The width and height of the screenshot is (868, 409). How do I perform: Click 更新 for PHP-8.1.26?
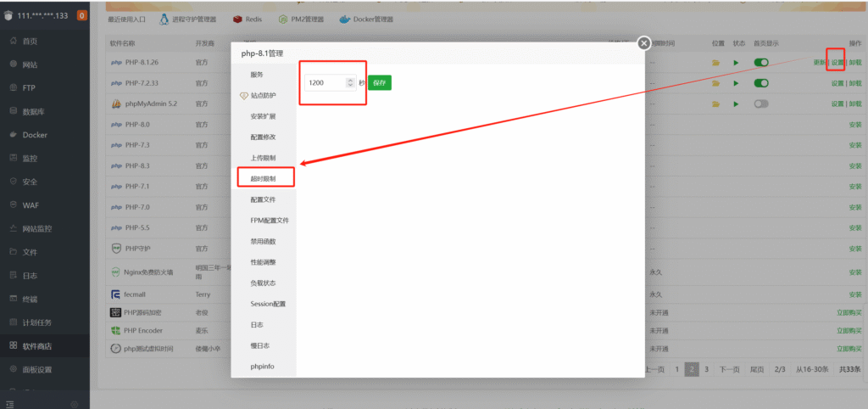[820, 63]
